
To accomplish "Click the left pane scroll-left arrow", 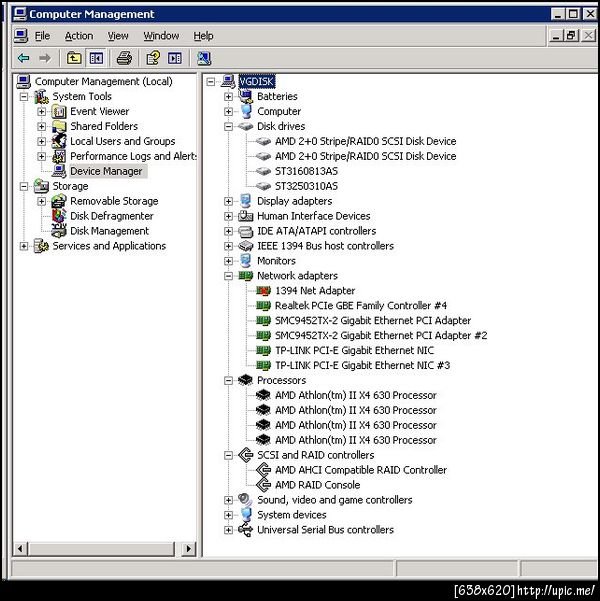I will point(20,548).
